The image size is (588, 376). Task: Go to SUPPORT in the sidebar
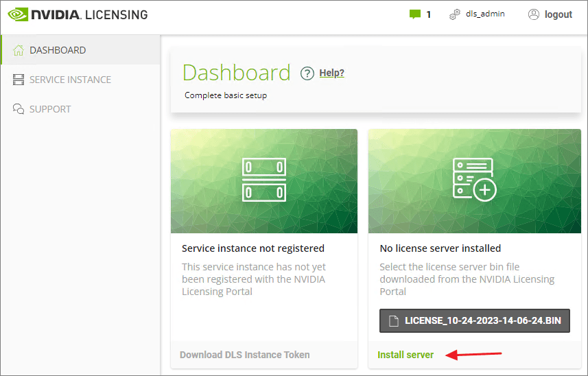[x=50, y=109]
